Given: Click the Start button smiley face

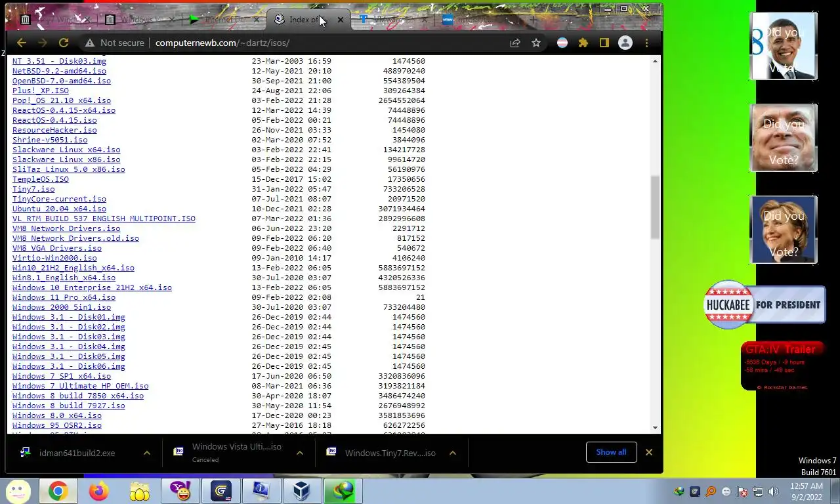Looking at the screenshot, I should [18, 491].
